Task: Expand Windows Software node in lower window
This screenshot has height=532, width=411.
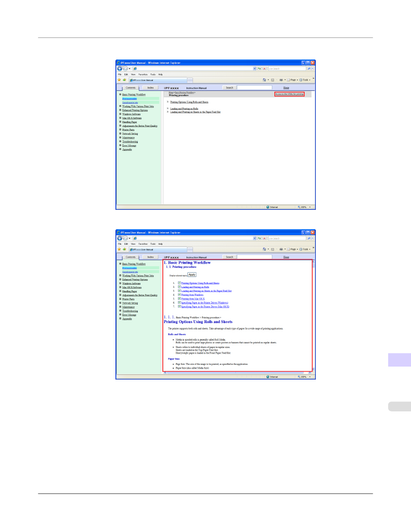Action: [120, 283]
